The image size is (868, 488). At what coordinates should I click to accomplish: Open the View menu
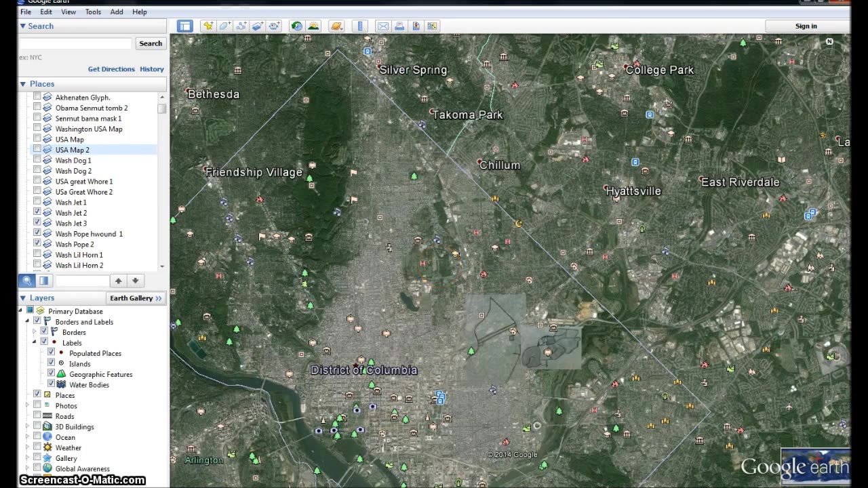click(68, 12)
